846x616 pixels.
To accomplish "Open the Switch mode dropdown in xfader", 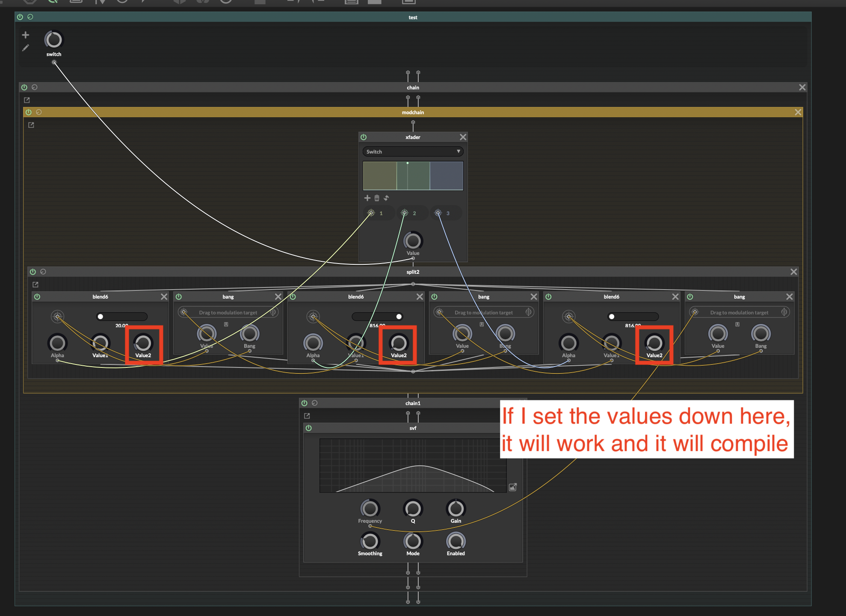I will (x=412, y=151).
